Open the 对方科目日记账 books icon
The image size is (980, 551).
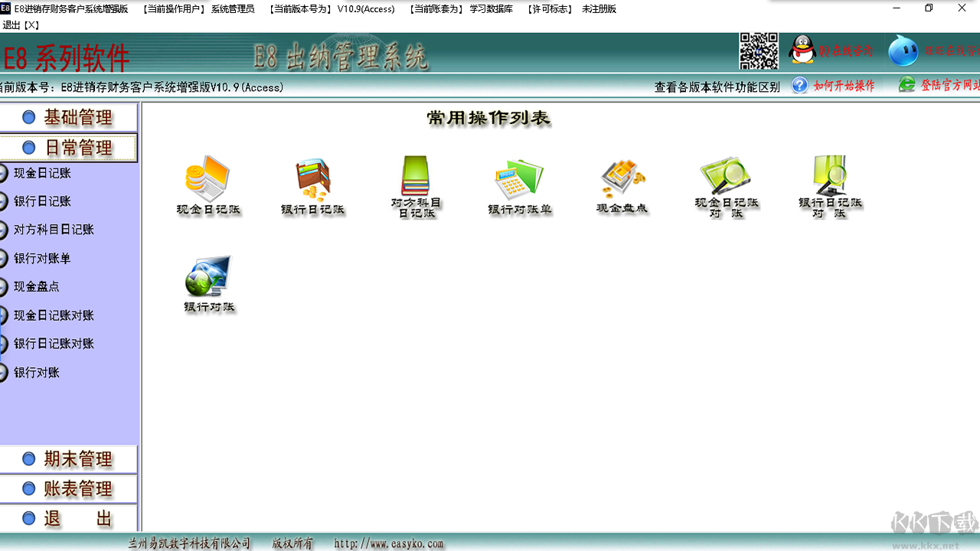tap(416, 187)
